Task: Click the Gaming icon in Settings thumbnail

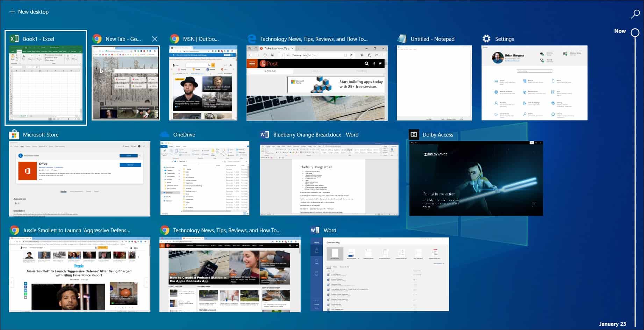Action: pyautogui.click(x=553, y=103)
